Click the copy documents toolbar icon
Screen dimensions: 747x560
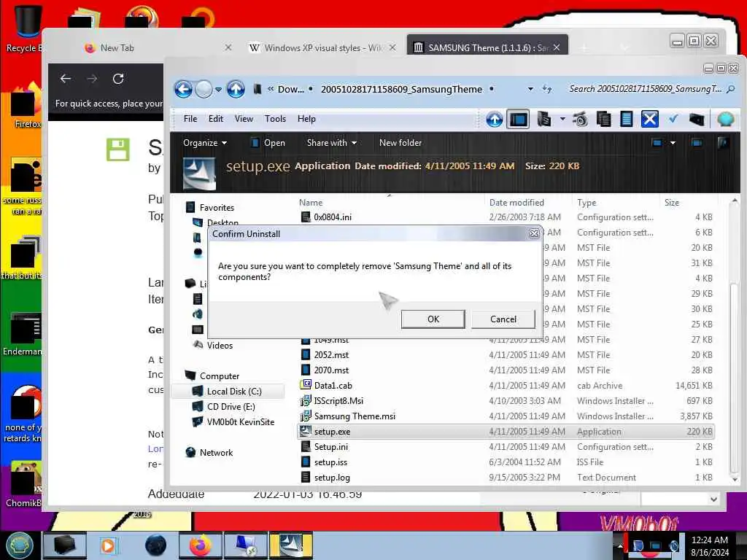tap(603, 119)
